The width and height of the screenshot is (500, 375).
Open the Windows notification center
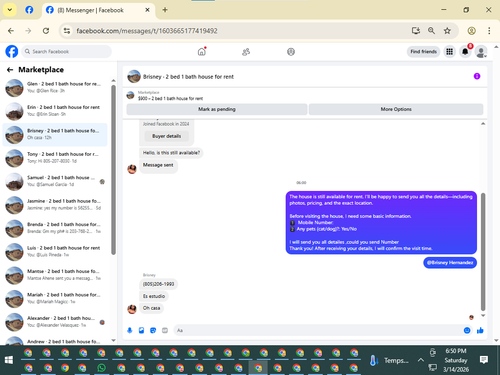coord(484,360)
